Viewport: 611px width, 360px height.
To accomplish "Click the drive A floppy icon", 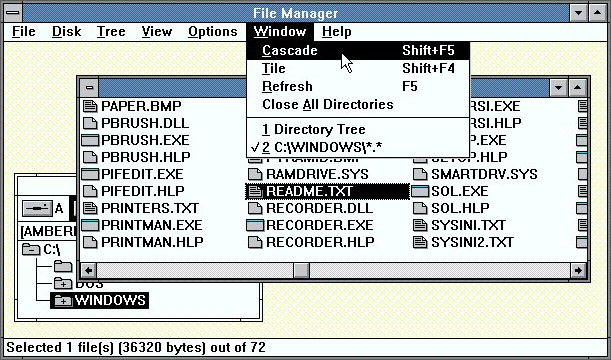I will [x=37, y=208].
